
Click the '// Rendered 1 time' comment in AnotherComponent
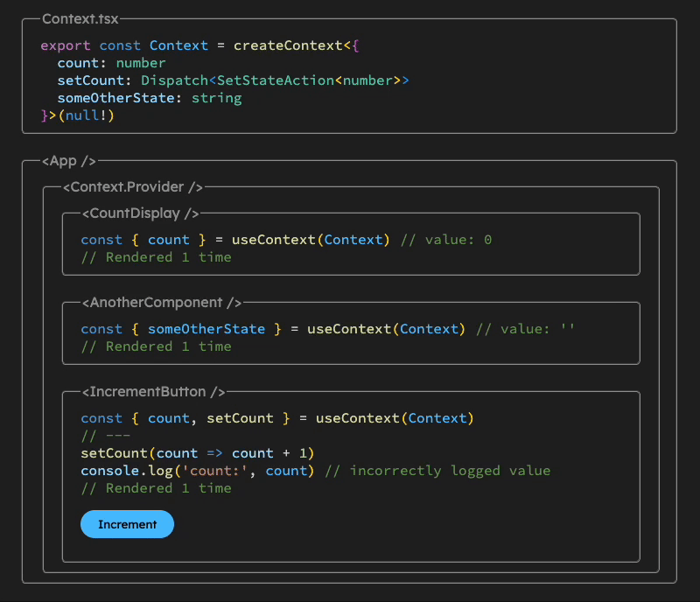(x=157, y=346)
